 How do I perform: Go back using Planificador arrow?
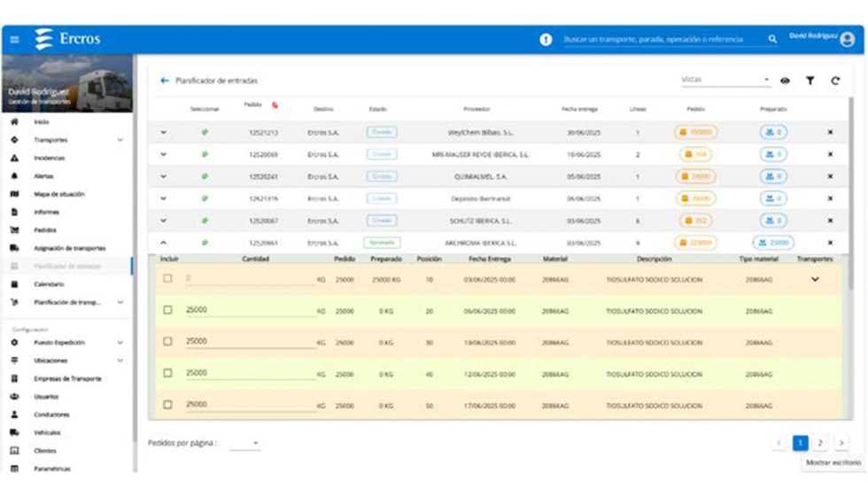point(165,81)
